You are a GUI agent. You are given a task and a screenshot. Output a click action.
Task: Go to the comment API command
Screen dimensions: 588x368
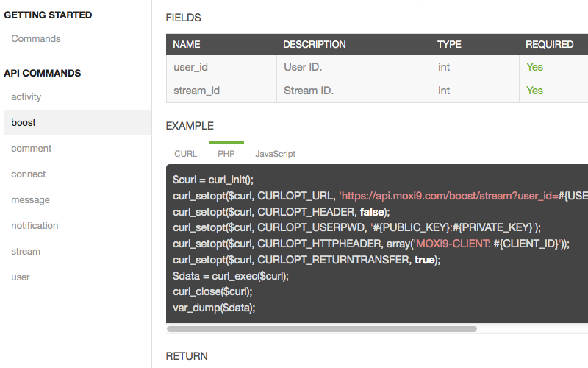click(x=32, y=148)
